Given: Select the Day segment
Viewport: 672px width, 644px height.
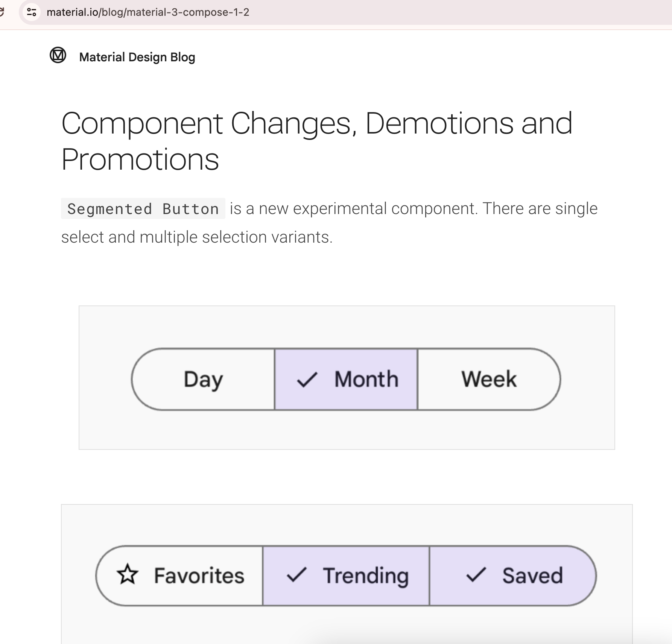Looking at the screenshot, I should [203, 379].
